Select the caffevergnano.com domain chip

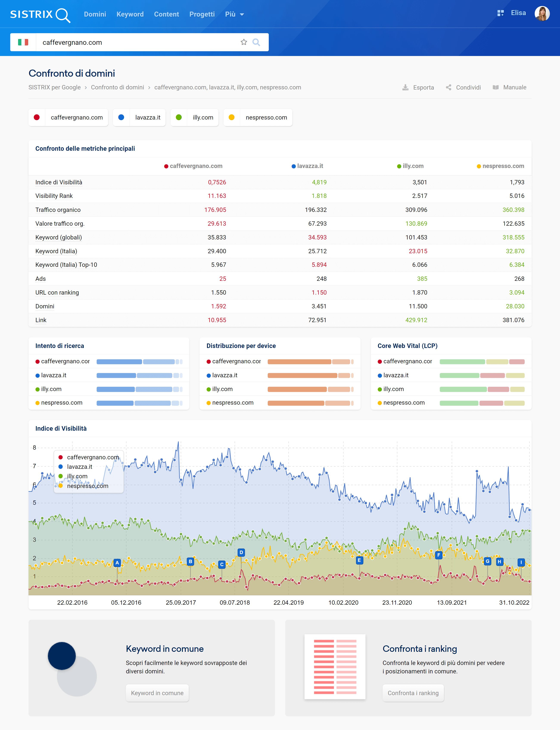point(68,117)
